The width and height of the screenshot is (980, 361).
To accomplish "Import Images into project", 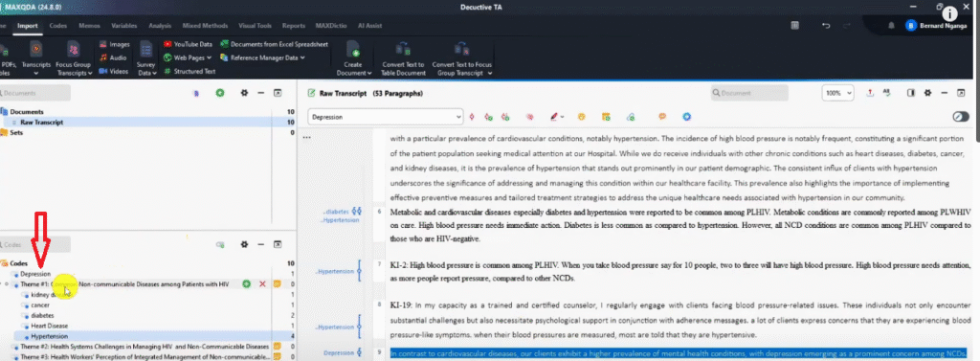I will (115, 44).
